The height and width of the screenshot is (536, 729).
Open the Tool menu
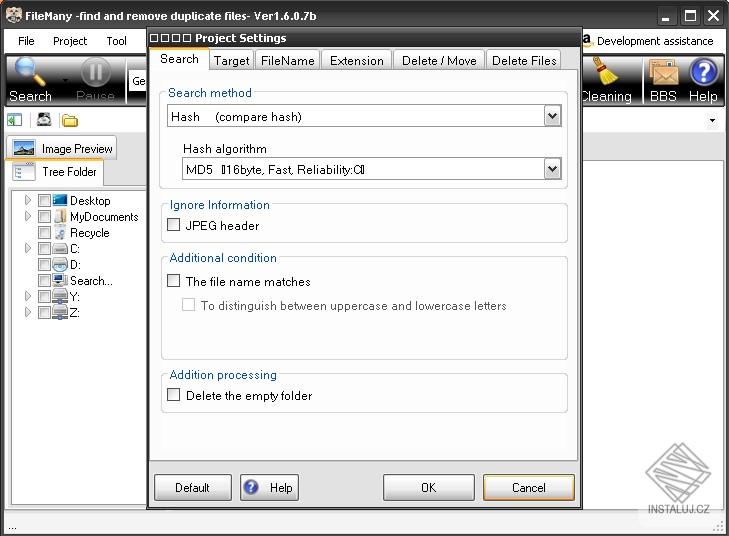coord(116,41)
